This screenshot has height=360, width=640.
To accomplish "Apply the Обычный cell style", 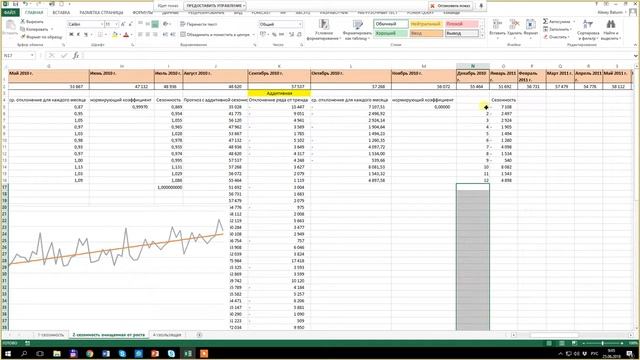I will click(391, 24).
